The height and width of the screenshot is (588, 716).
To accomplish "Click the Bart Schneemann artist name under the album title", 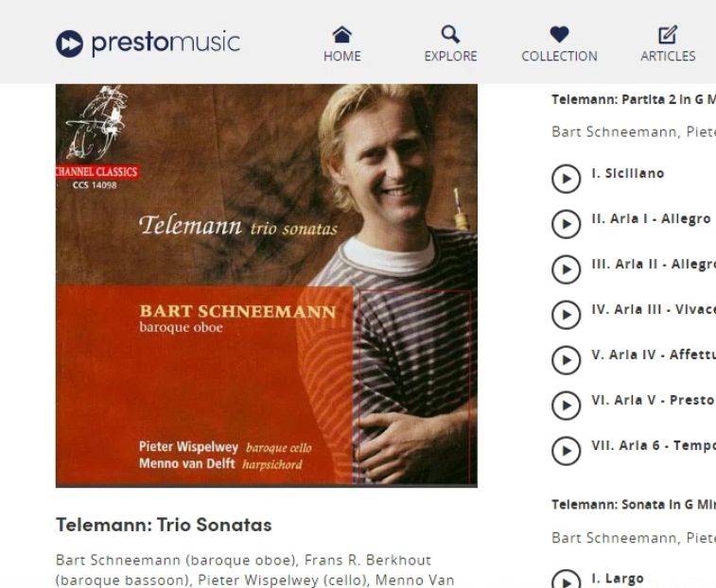I will point(119,561).
